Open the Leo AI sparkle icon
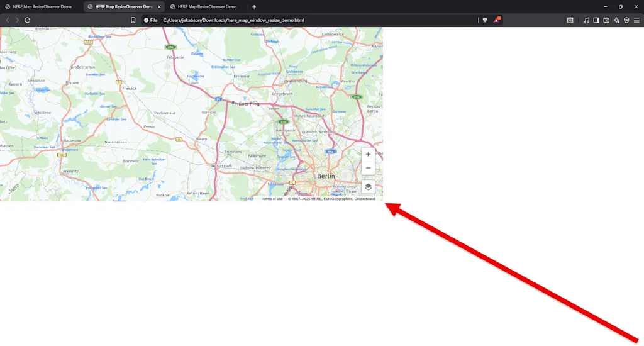This screenshot has height=346, width=644. coord(616,20)
